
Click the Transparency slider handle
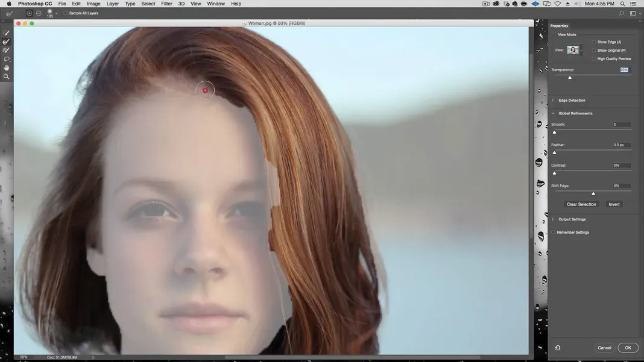pyautogui.click(x=570, y=78)
